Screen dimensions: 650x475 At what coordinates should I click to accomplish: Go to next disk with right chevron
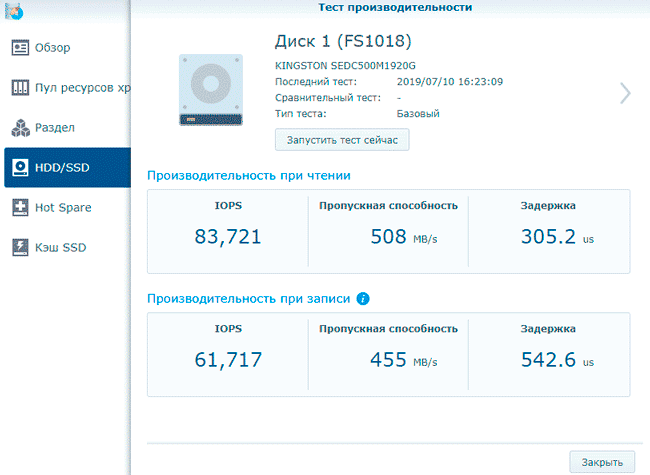coord(625,93)
